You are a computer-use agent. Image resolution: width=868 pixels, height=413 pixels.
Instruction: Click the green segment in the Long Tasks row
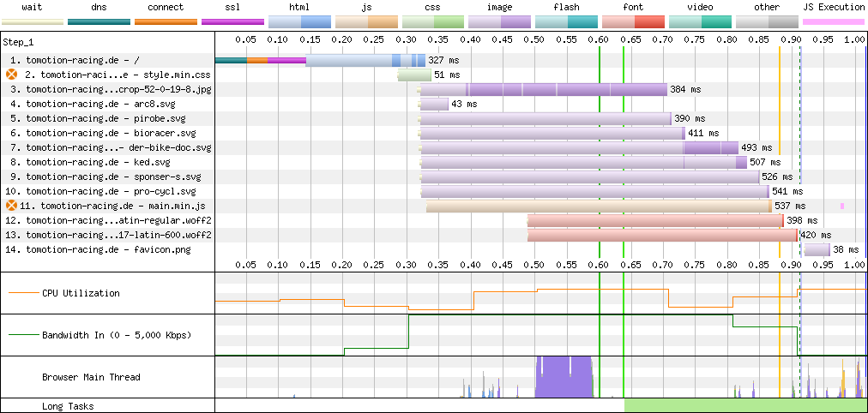click(x=745, y=405)
